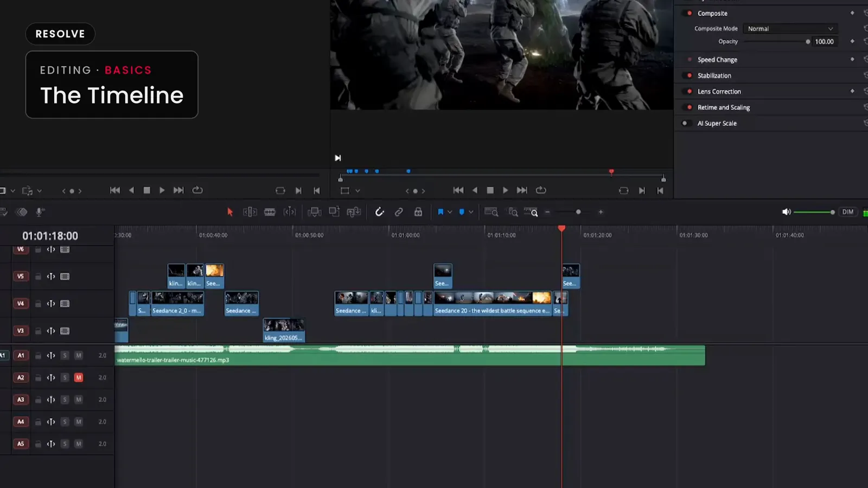This screenshot has width=868, height=488.
Task: Select the V4 track header label
Action: [x=21, y=304]
